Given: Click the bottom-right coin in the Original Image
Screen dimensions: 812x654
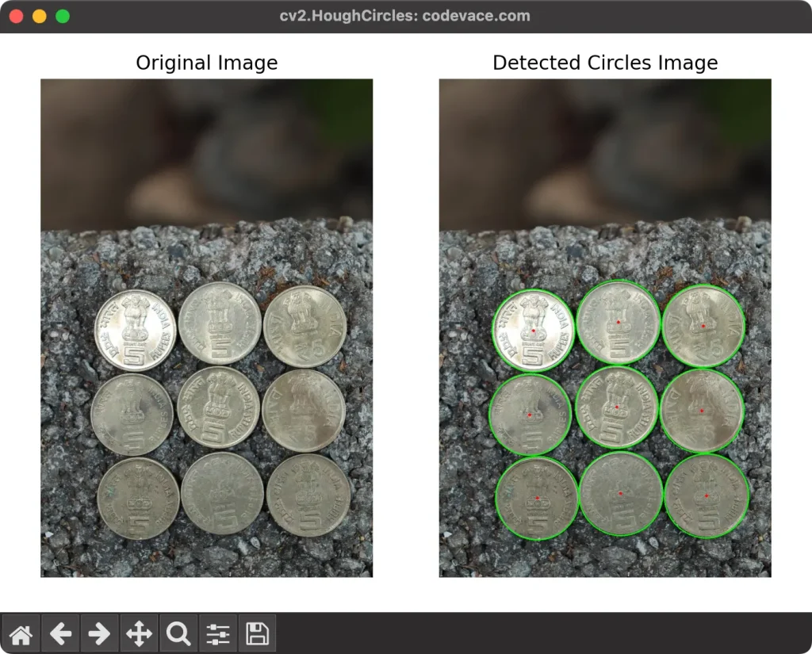Looking at the screenshot, I should coord(308,495).
